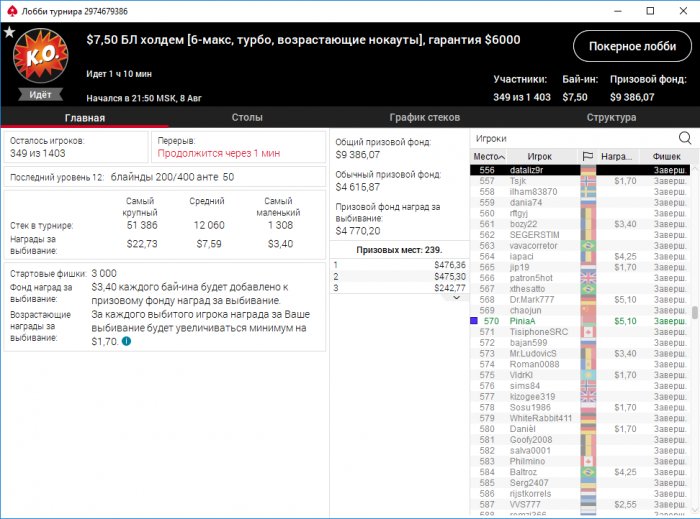Click average stack value 12 060
The width and height of the screenshot is (700, 519).
(x=209, y=225)
